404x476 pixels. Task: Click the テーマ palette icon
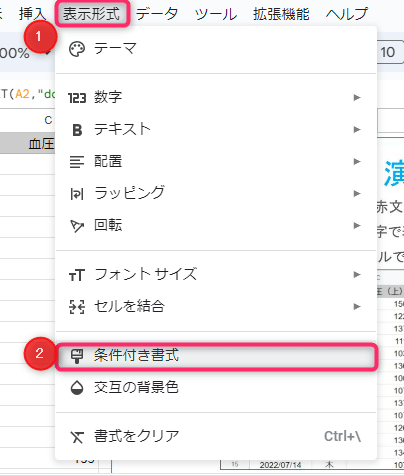coord(77,49)
